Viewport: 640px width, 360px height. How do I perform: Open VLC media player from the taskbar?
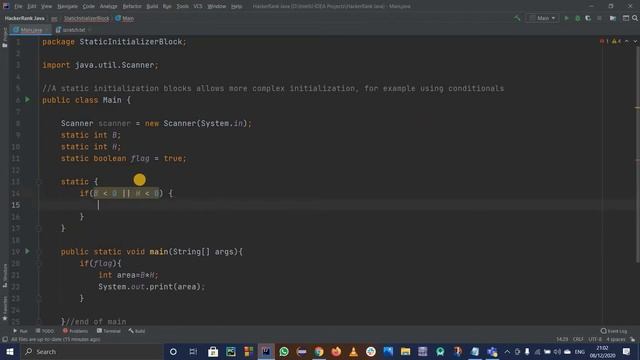pyautogui.click(x=353, y=351)
